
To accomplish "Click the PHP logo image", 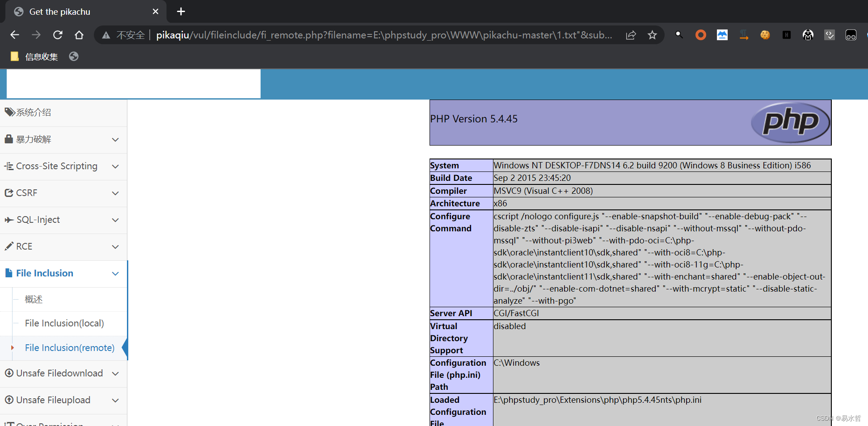I will [x=790, y=122].
